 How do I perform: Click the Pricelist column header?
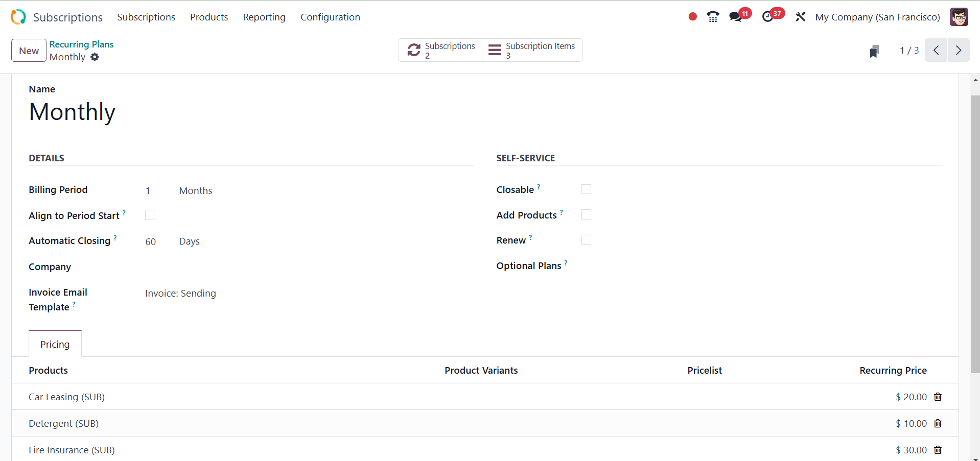(705, 370)
